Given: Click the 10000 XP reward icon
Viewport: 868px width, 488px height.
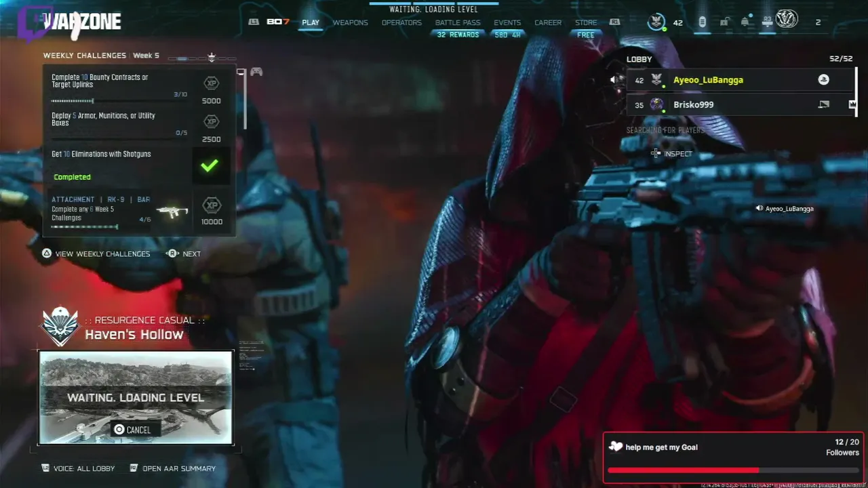Looking at the screenshot, I should (212, 205).
